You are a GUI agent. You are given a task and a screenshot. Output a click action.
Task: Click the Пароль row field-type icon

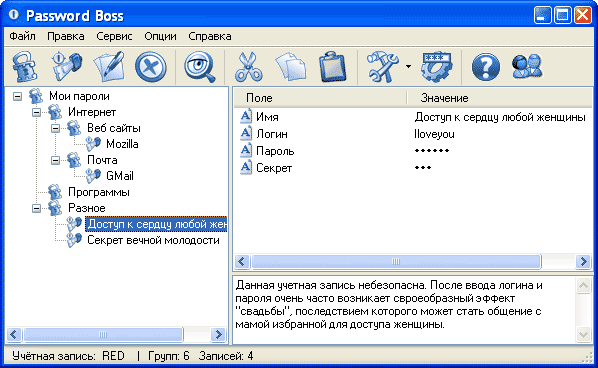pyautogui.click(x=246, y=150)
